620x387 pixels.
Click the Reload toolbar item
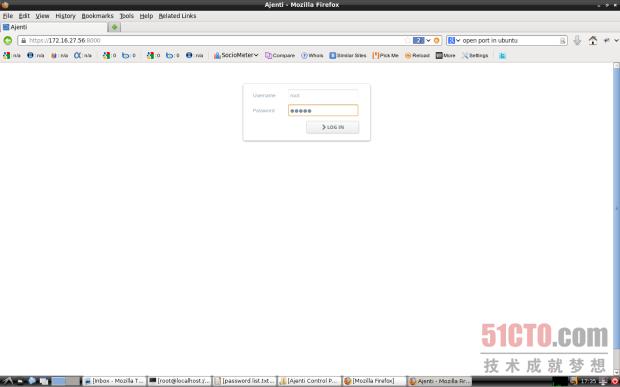point(417,56)
